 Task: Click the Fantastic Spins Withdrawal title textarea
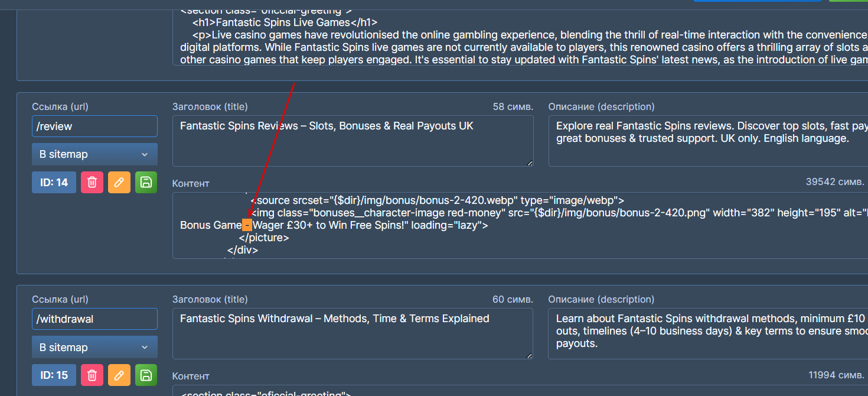point(353,333)
